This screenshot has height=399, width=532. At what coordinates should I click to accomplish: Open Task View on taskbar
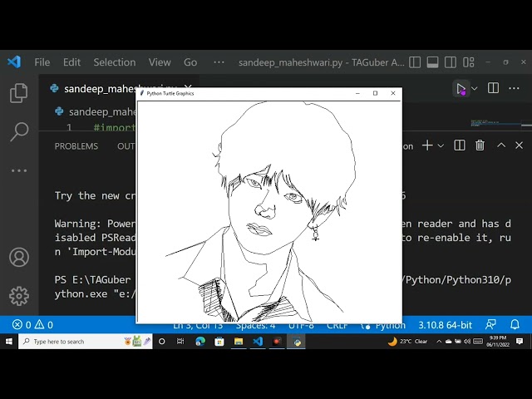pyautogui.click(x=180, y=342)
